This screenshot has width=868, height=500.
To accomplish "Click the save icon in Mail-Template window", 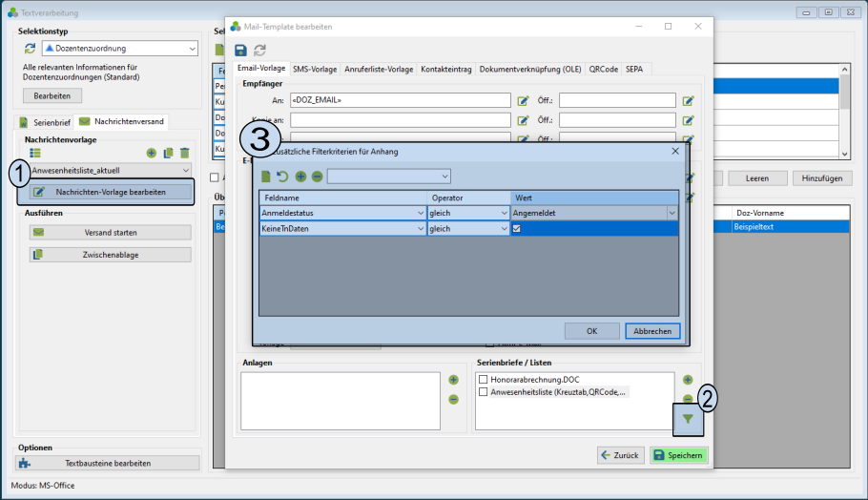I will (240, 51).
